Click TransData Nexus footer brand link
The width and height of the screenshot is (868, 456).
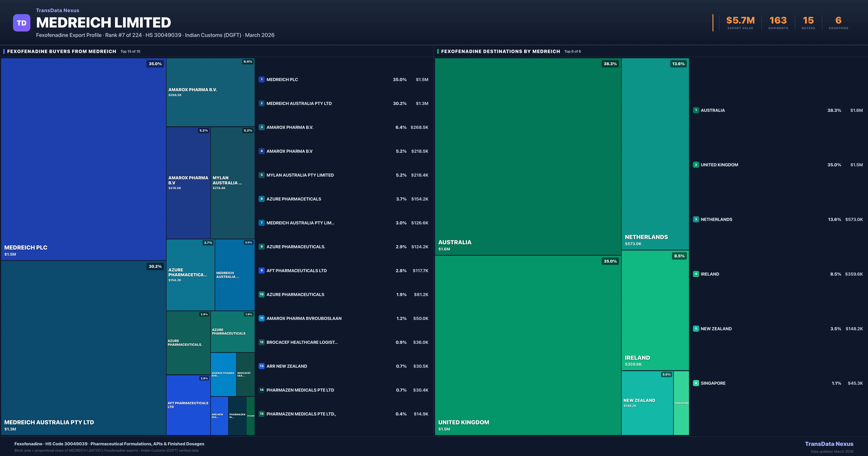click(829, 444)
